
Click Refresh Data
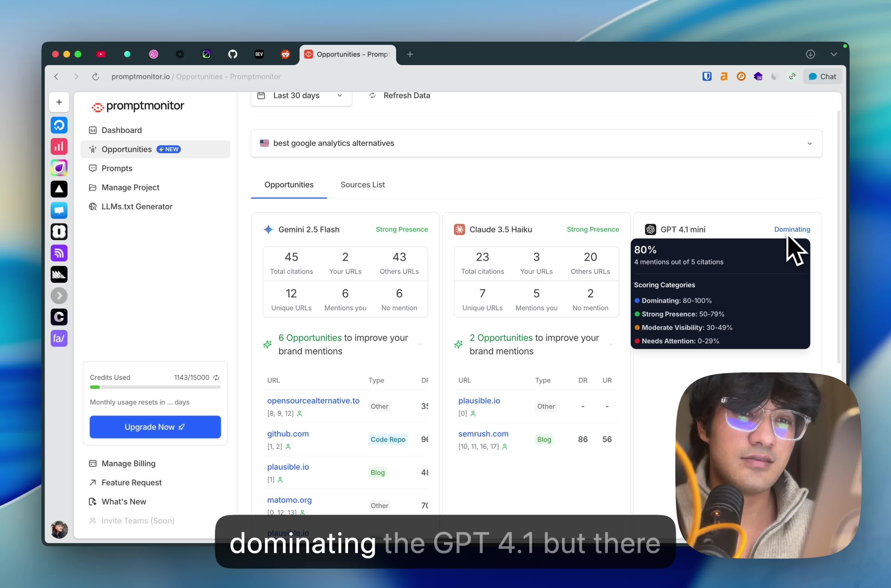pyautogui.click(x=399, y=96)
